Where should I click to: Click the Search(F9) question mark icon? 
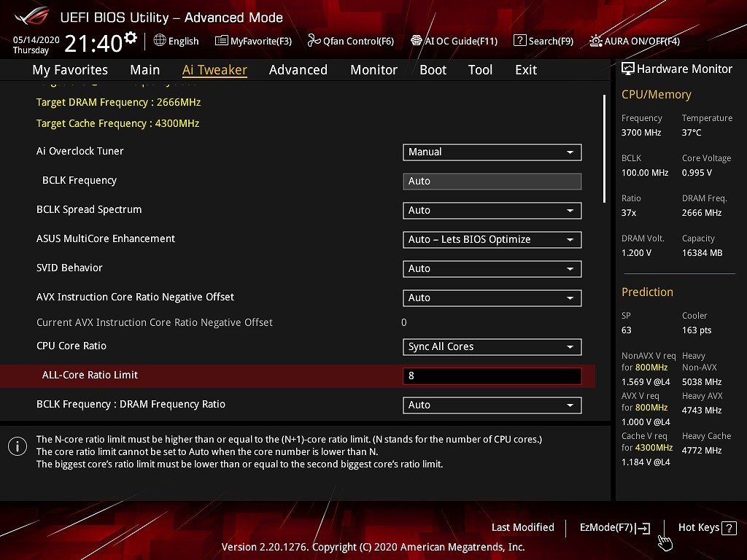(519, 41)
